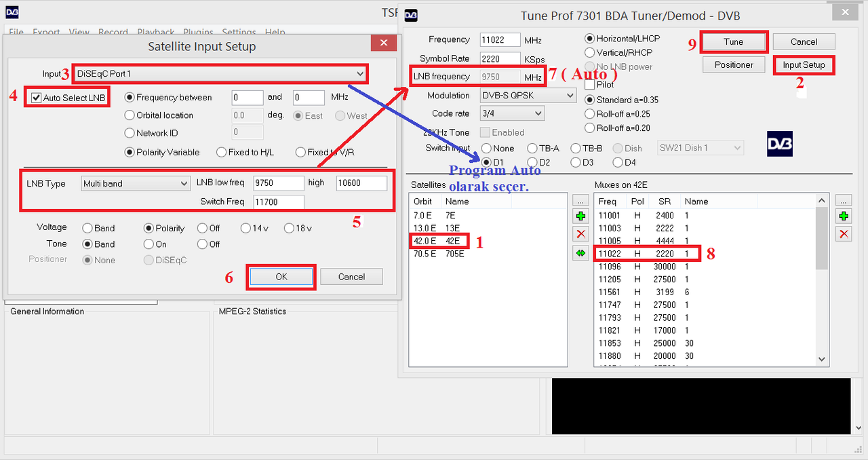This screenshot has height=460, width=868.
Task: Open LNB Type Multi band dropdown
Action: click(x=135, y=183)
